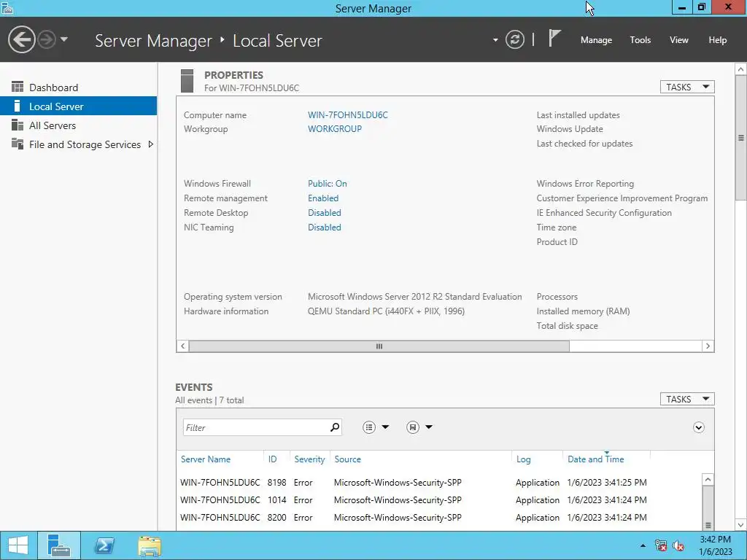
Task: Open the View menu
Action: [x=678, y=40]
